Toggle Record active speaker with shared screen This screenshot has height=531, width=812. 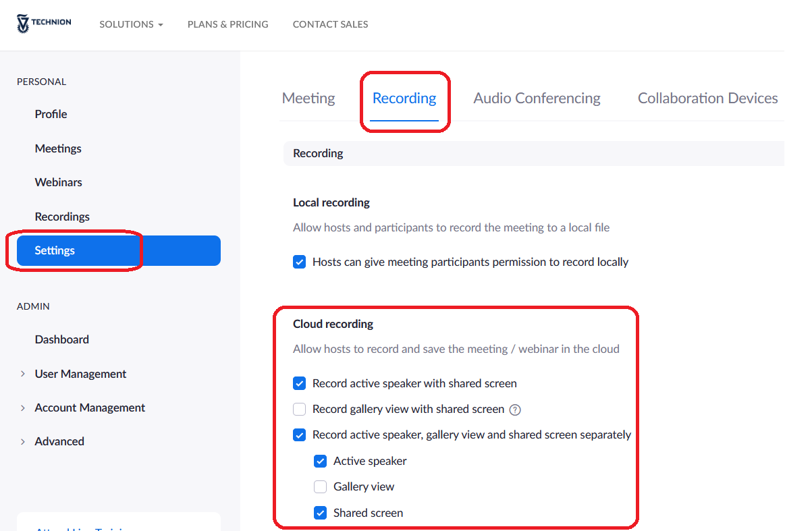300,383
